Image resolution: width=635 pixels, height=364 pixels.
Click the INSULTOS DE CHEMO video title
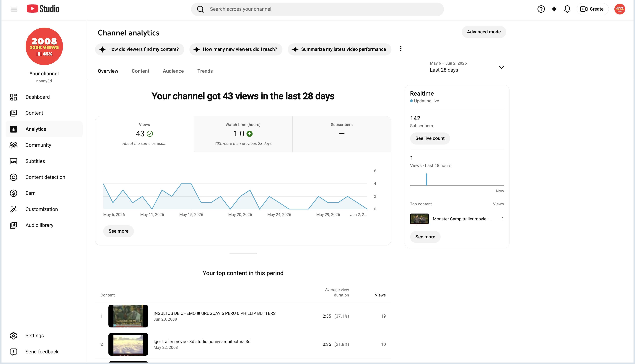pos(214,313)
